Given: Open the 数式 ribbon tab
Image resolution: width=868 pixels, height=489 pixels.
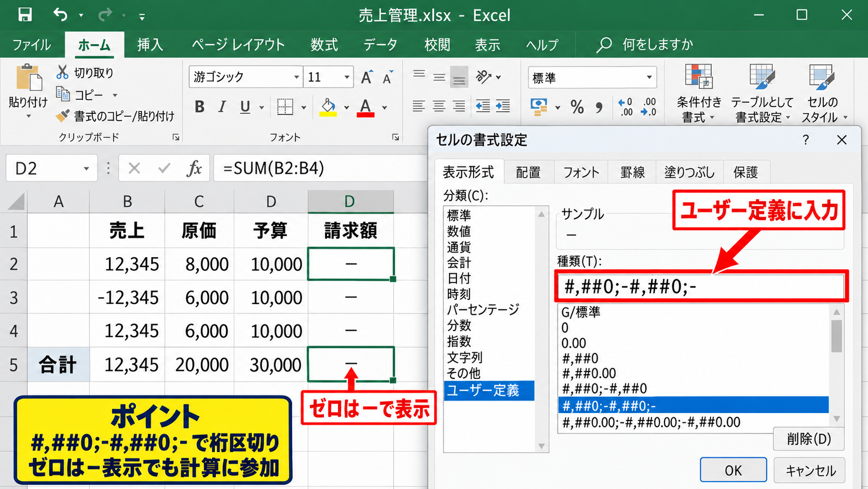Looking at the screenshot, I should [324, 45].
